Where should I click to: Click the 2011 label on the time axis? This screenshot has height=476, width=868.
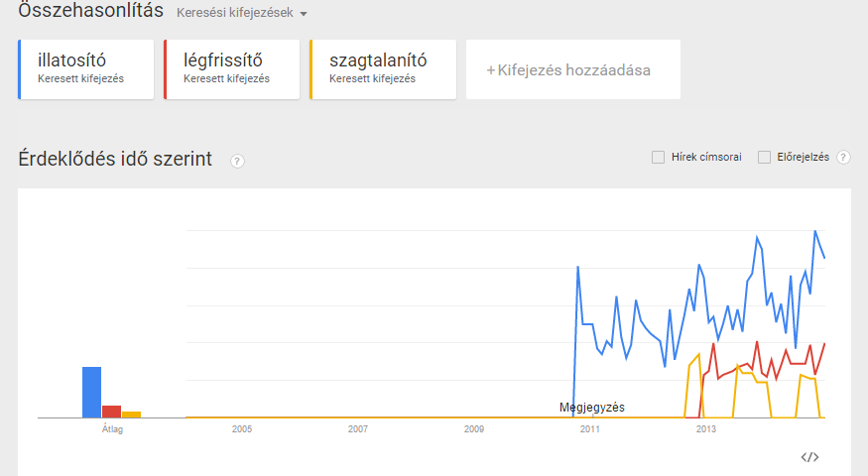[x=590, y=429]
